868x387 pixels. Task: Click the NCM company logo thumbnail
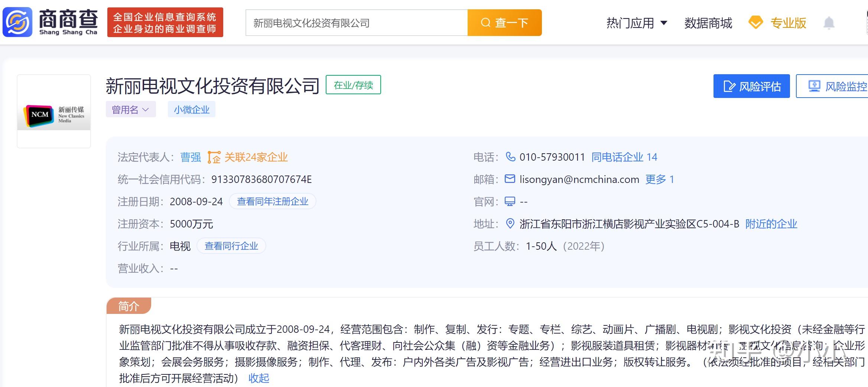click(54, 111)
